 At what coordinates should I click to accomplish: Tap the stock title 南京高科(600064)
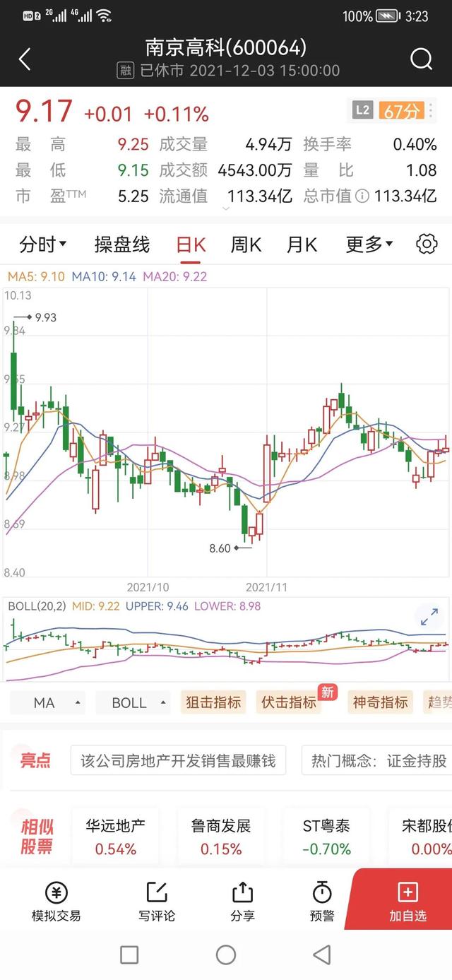(226, 48)
